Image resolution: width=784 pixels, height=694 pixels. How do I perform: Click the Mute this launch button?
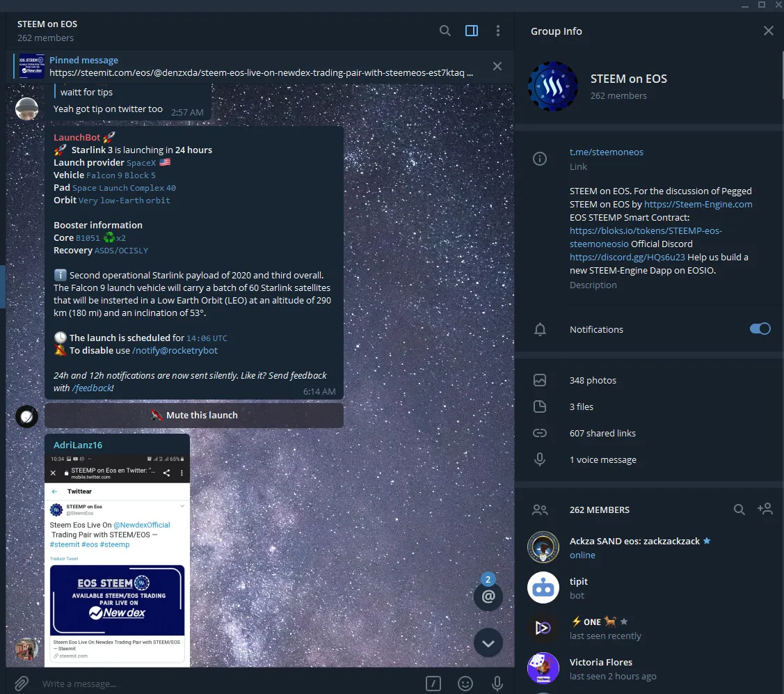pyautogui.click(x=194, y=416)
